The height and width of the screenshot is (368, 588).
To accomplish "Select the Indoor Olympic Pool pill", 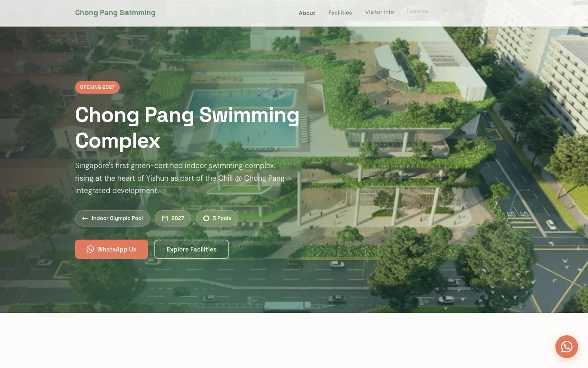I will 112,218.
